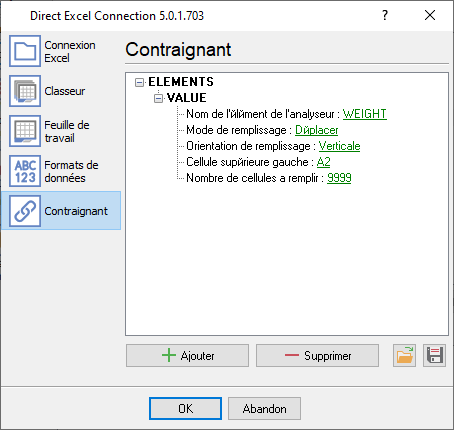The width and height of the screenshot is (454, 430).
Task: Cancel with the Abandon button
Action: [264, 408]
